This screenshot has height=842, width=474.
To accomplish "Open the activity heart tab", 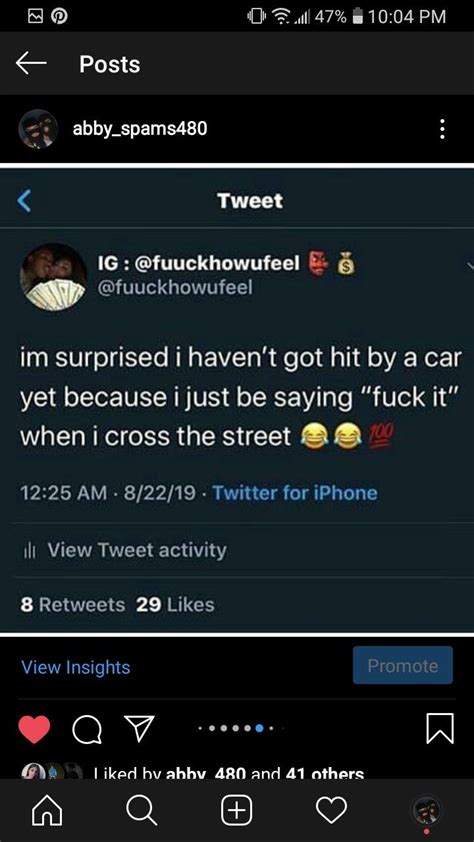I will pos(332,810).
